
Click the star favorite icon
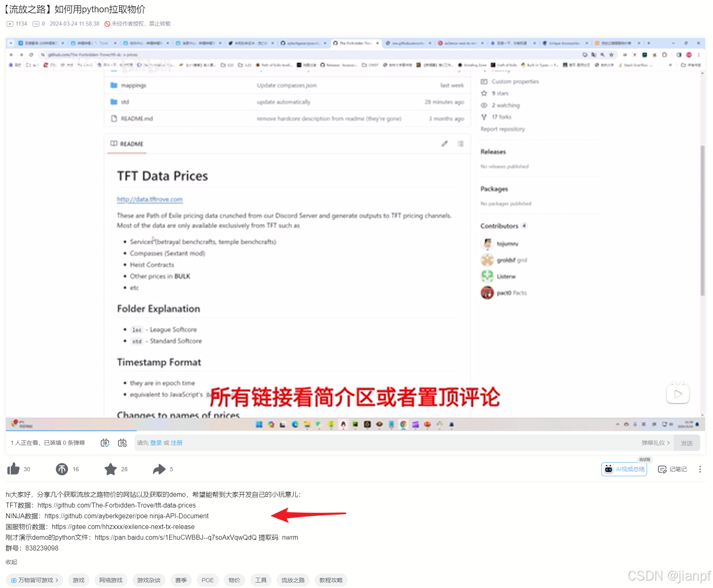(x=111, y=469)
